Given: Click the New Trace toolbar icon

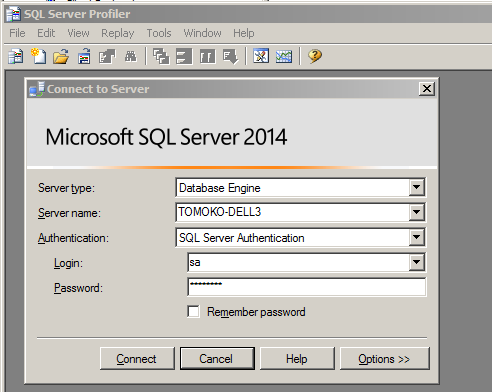Looking at the screenshot, I should click(16, 56).
